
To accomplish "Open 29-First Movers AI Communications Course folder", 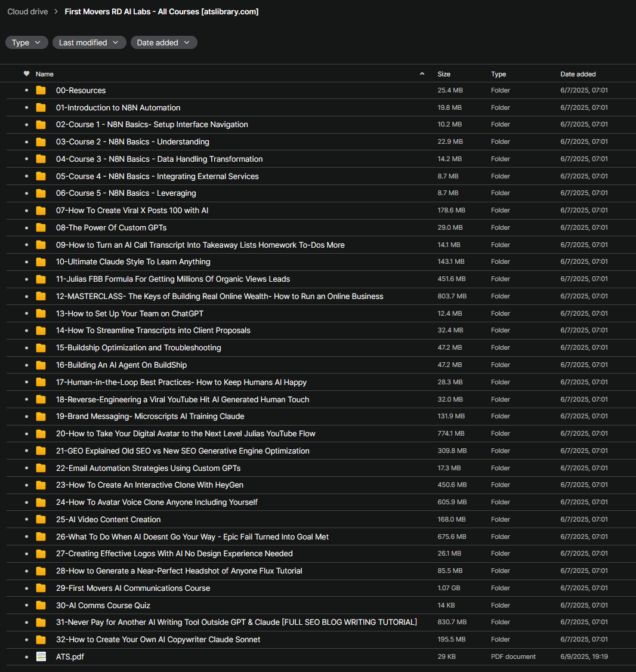I will [x=133, y=588].
